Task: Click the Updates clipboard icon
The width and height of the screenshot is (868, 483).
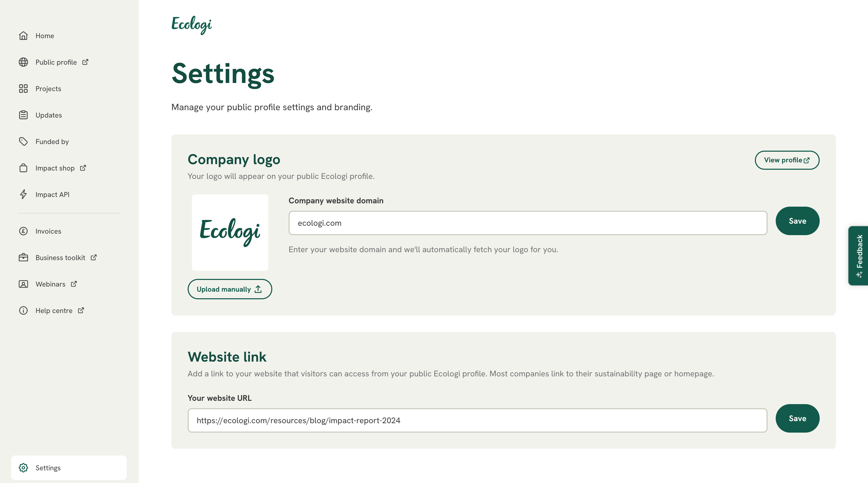Action: click(23, 115)
